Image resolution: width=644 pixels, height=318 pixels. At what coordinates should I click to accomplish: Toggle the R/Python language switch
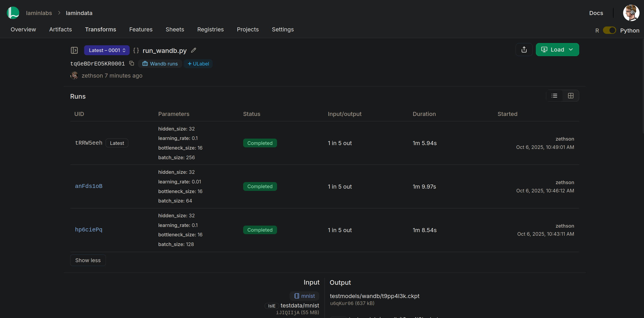click(609, 30)
